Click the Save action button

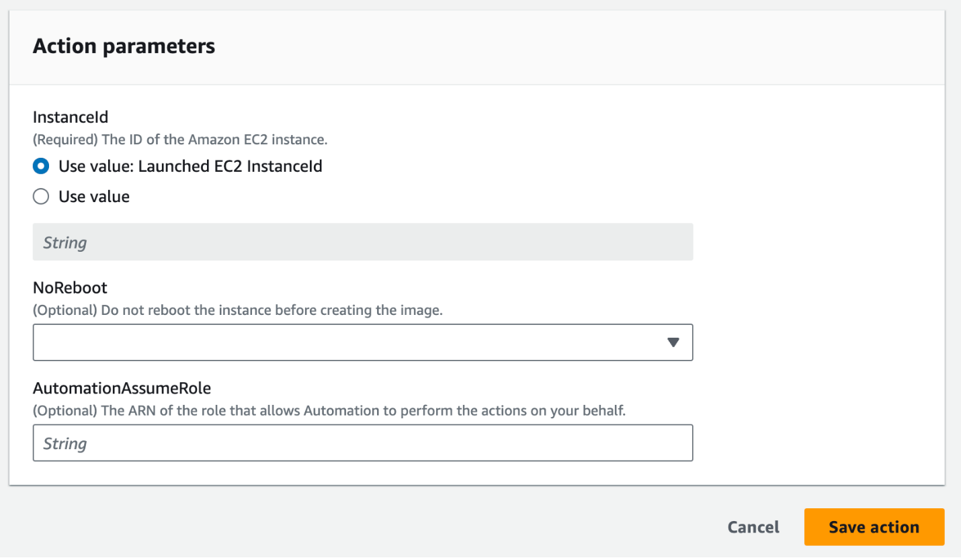coord(874,527)
